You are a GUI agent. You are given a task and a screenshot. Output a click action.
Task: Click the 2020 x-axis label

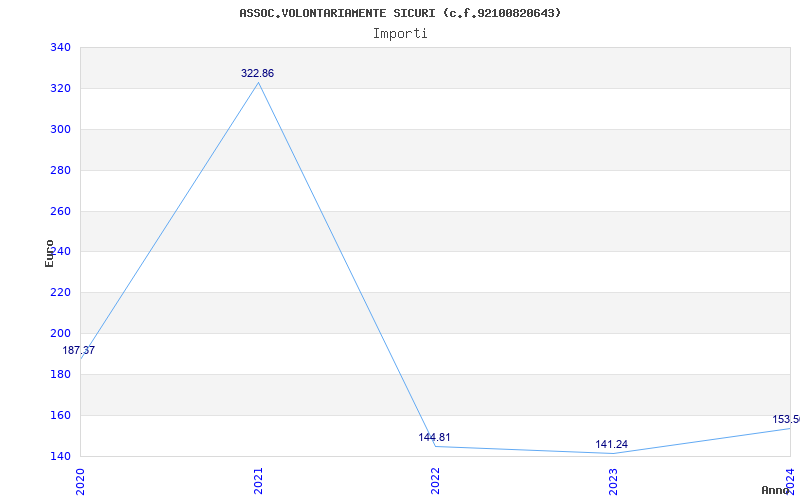tap(80, 480)
